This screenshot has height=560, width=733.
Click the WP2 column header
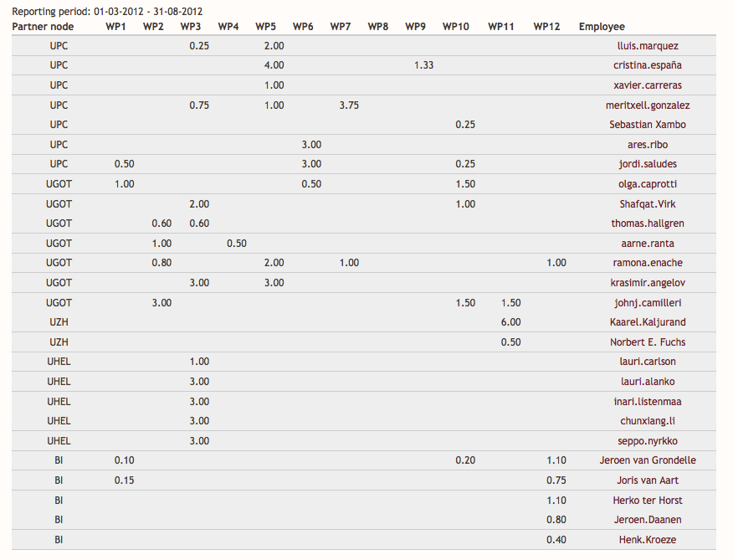(x=153, y=27)
